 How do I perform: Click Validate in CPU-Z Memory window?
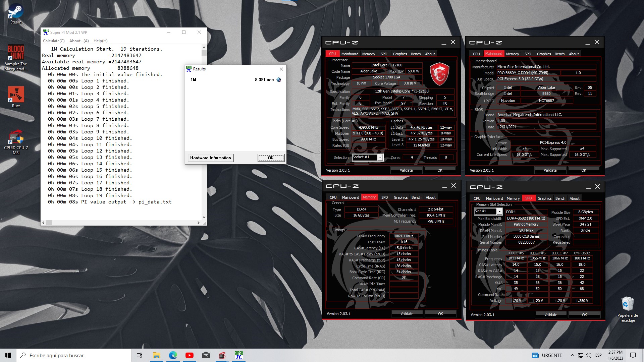407,314
